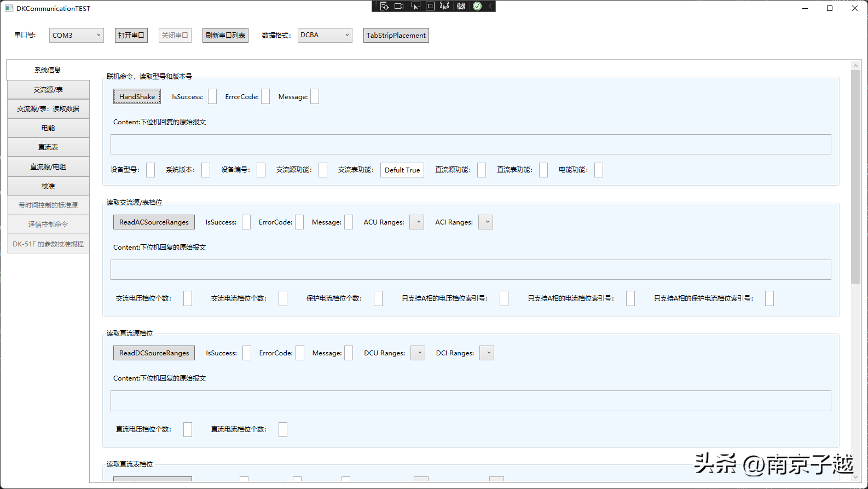Click the 交流表功能 field showing Defult True
Screen dimensions: 868x489
pyautogui.click(x=402, y=170)
